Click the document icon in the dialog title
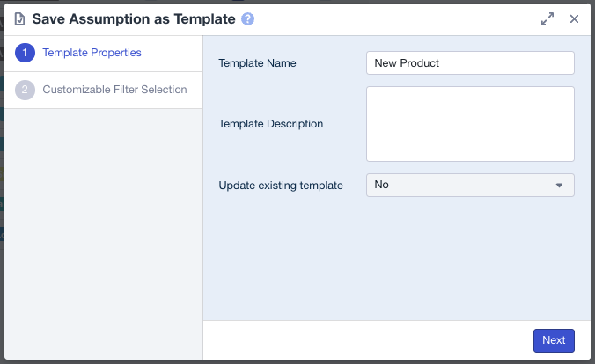Screen dimensions: 595x364 [19, 18]
